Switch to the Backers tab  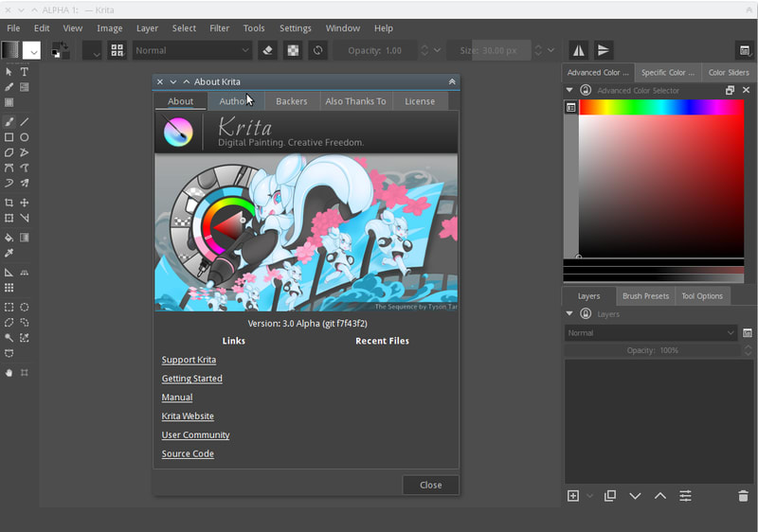(x=291, y=101)
